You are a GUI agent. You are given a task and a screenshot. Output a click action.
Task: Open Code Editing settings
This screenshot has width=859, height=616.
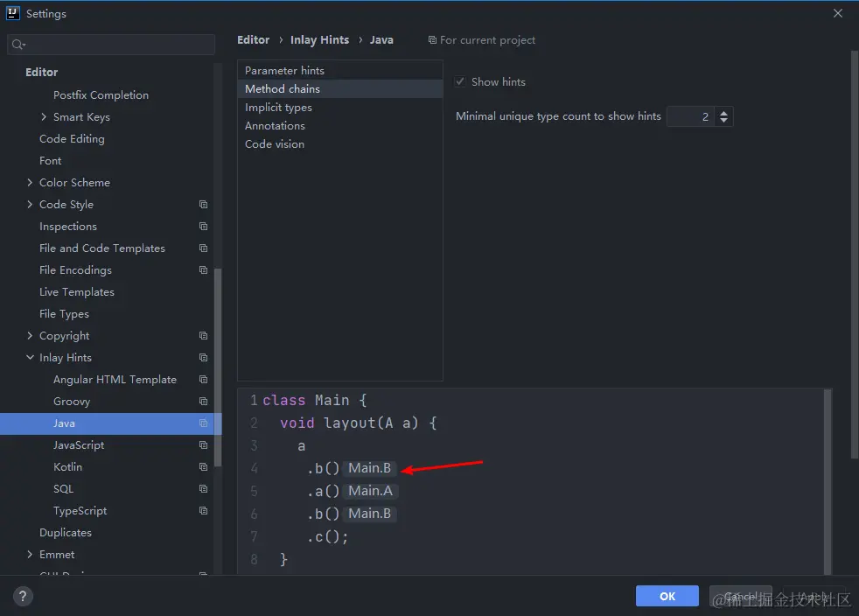click(x=72, y=138)
